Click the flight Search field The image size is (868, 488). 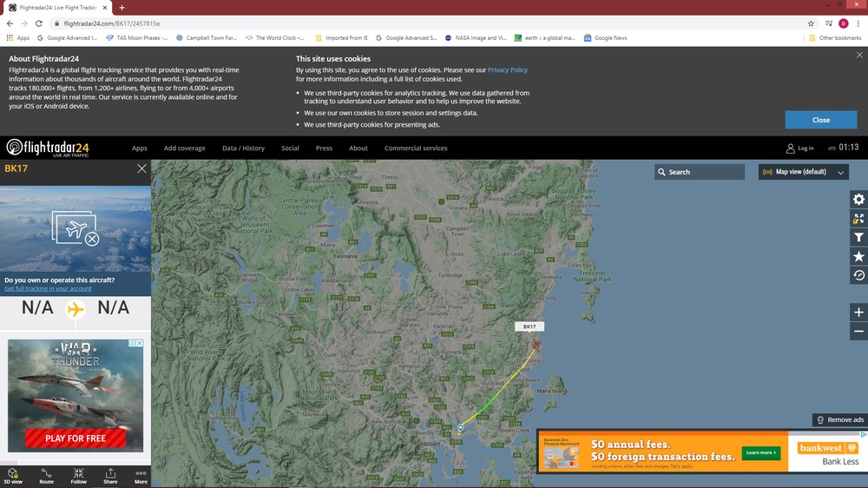(700, 172)
